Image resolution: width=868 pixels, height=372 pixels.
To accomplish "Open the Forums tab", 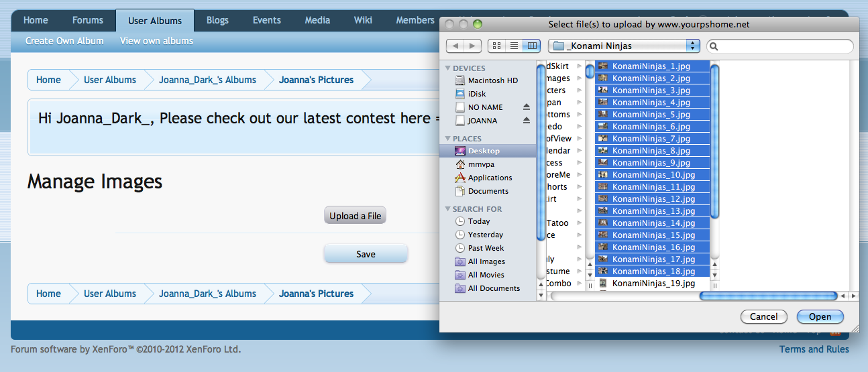I will click(x=88, y=20).
